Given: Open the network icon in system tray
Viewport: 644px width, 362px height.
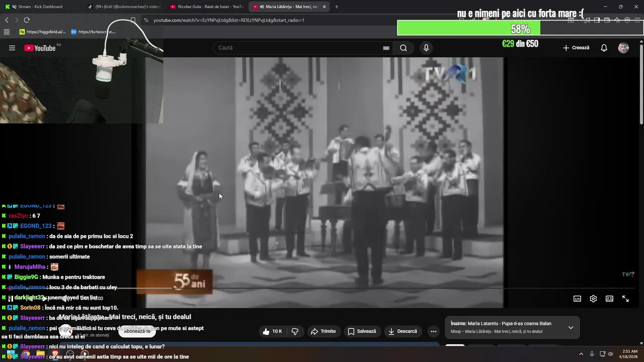Looking at the screenshot, I should [x=602, y=354].
